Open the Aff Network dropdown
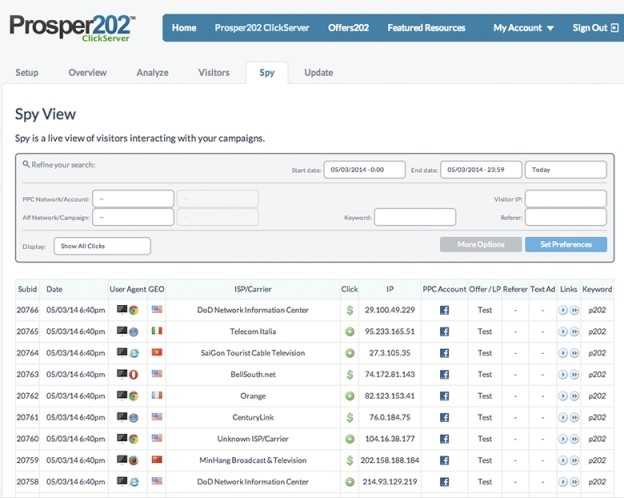The height and width of the screenshot is (498, 624). [133, 217]
